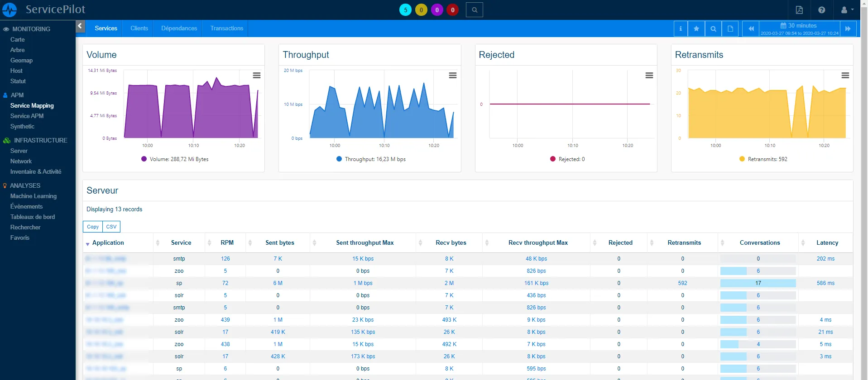This screenshot has width=868, height=380.
Task: Click the info icon in the blue toolbar
Action: coord(681,28)
